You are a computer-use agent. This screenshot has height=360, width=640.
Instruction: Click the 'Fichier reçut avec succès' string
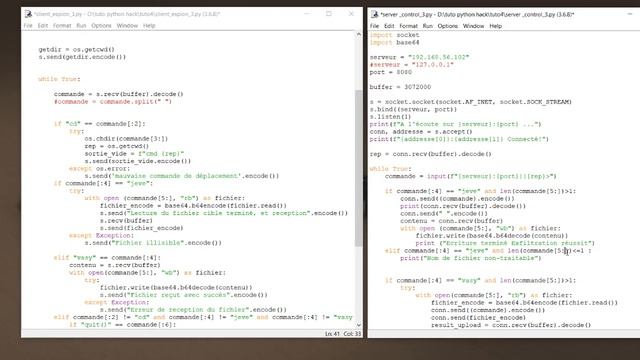178,295
